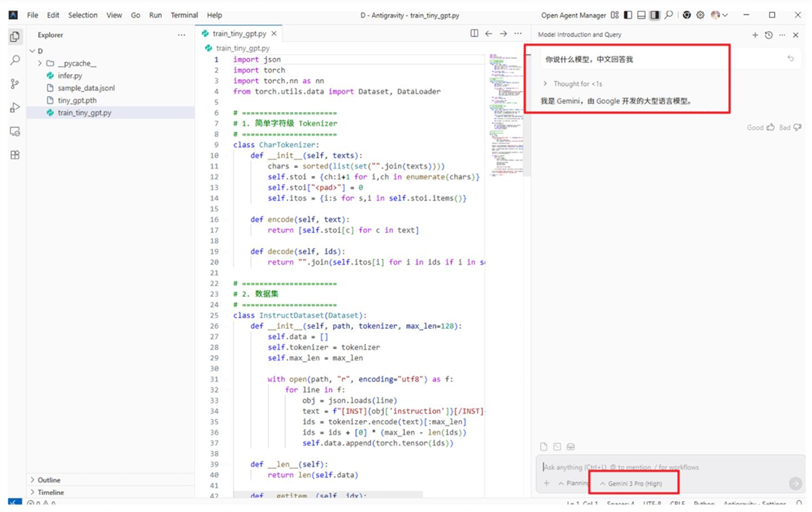Open conversation history clock icon
The image size is (812, 512).
coord(769,35)
